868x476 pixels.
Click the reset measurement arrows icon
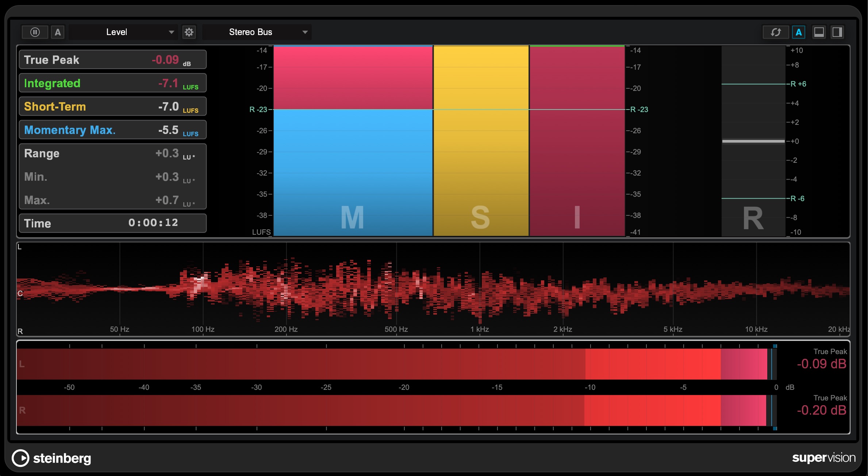pos(776,32)
